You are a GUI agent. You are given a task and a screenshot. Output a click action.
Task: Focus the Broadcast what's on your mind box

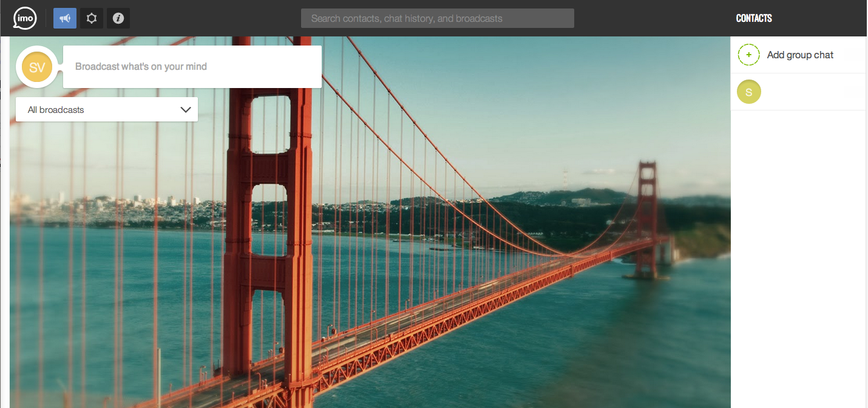pos(192,67)
